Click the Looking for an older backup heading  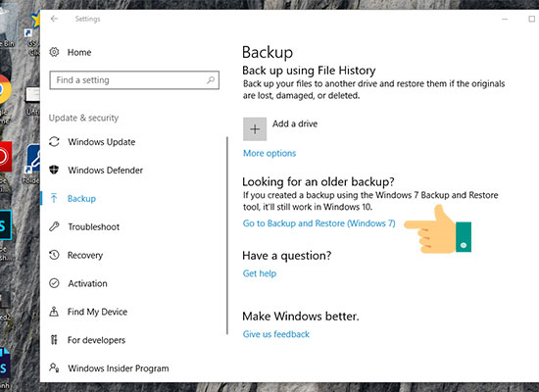(x=318, y=181)
